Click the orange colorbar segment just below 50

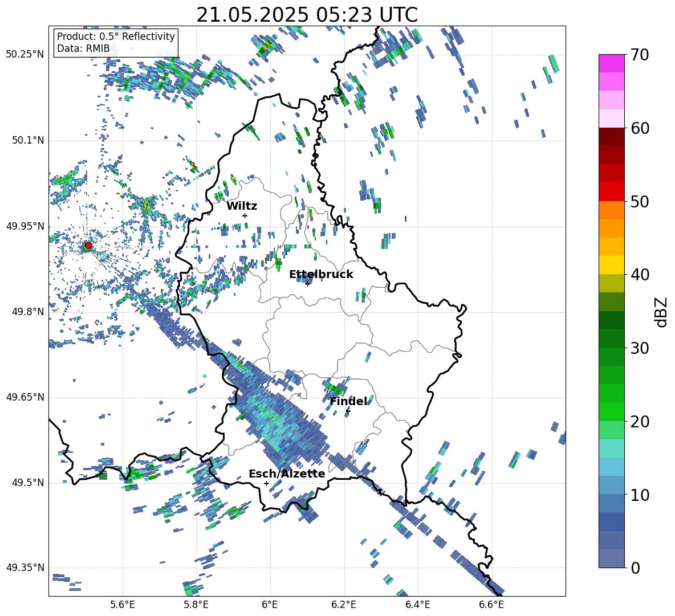point(612,210)
